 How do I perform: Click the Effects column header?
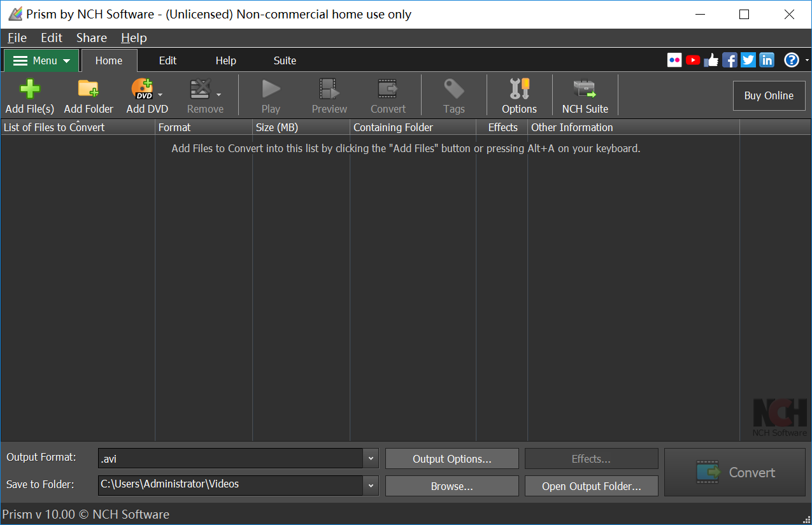502,127
